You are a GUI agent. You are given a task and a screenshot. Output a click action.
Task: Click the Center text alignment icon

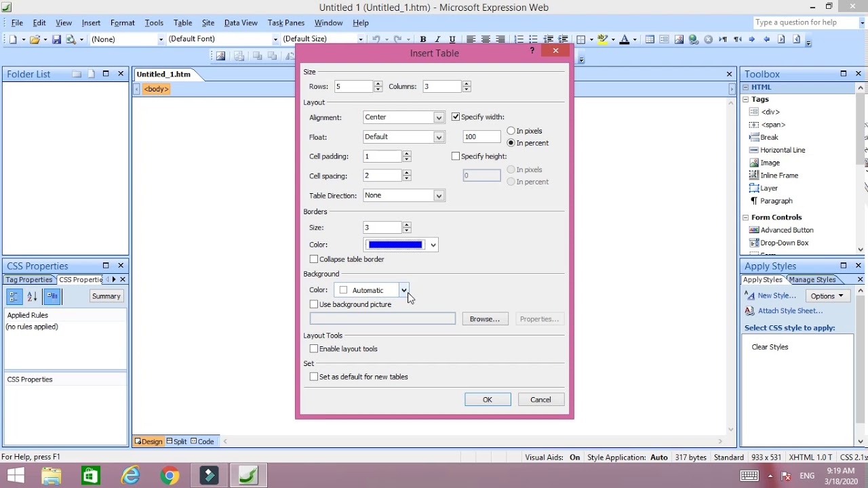[x=486, y=39]
